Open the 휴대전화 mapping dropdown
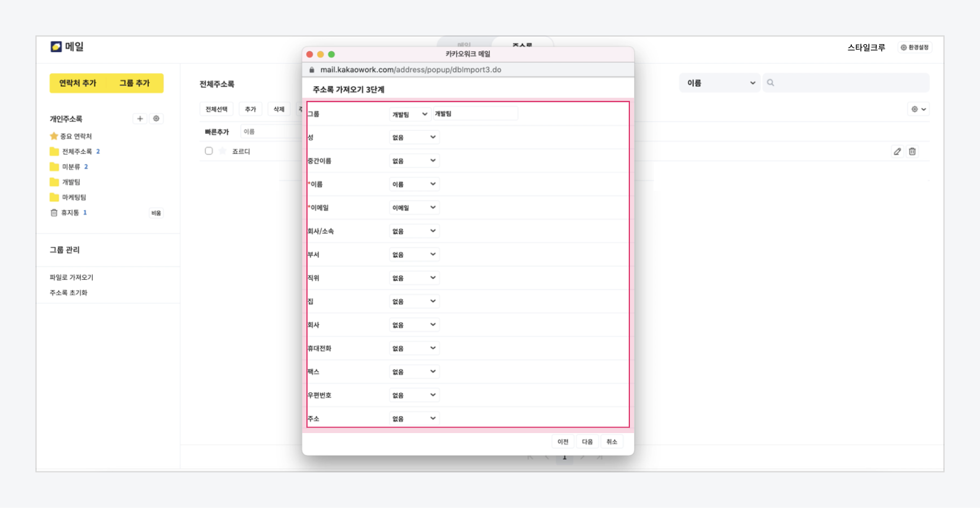Image resolution: width=980 pixels, height=508 pixels. coord(413,348)
